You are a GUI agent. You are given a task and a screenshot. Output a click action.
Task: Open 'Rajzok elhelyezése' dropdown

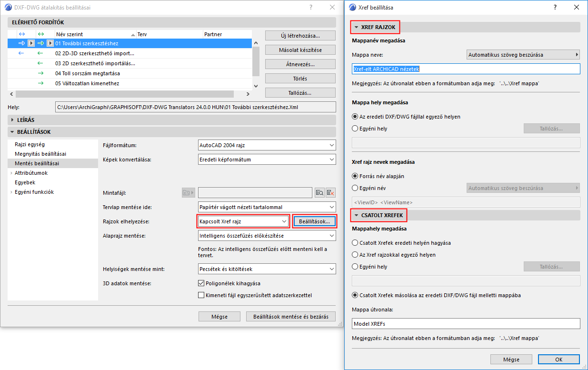(243, 221)
